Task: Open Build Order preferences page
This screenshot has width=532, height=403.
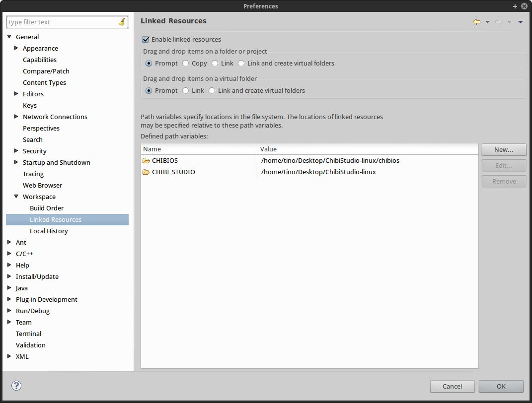Action: click(x=47, y=208)
